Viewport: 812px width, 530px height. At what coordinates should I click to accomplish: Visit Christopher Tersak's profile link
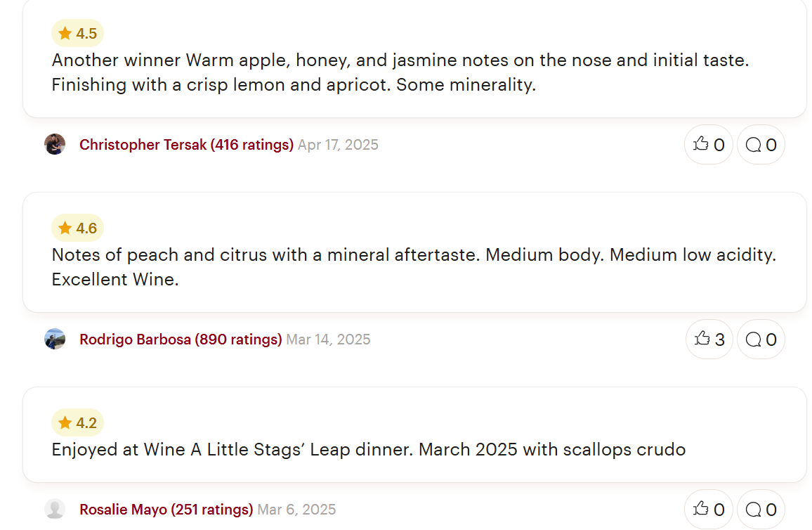point(186,145)
